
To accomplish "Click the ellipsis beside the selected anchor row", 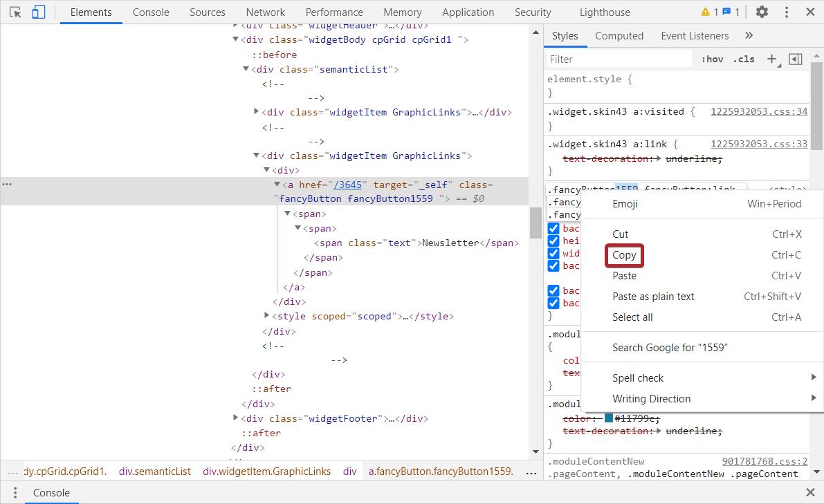I will [x=7, y=185].
